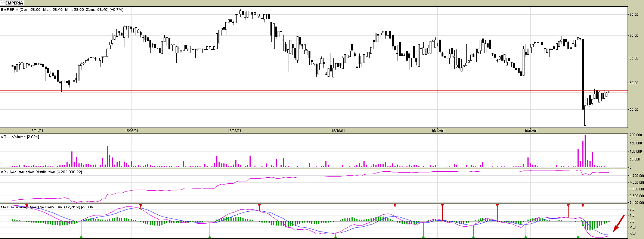The width and height of the screenshot is (644, 239).
Task: Click the EMPERIA price summary header text
Action: (62, 9)
